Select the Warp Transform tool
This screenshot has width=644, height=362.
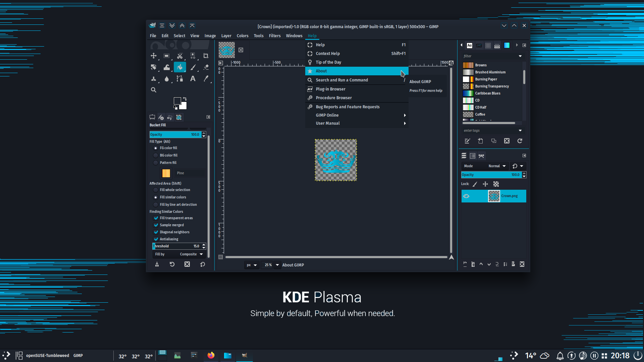click(166, 67)
